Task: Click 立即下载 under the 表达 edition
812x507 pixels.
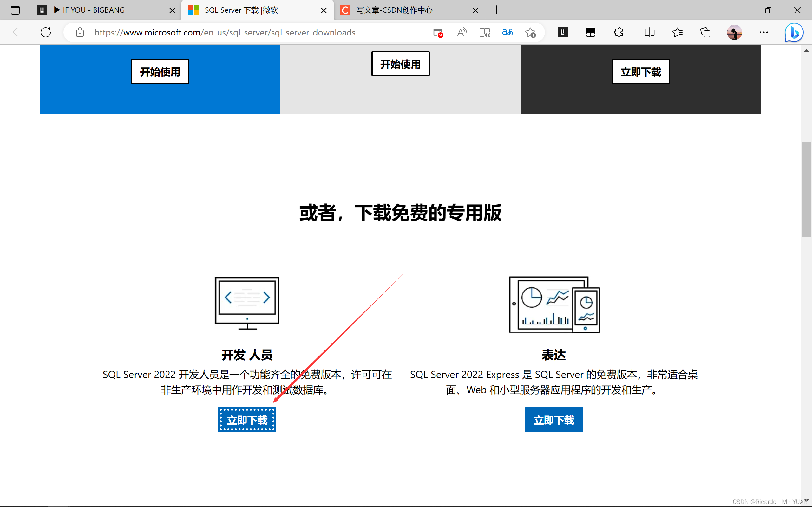Action: click(553, 419)
